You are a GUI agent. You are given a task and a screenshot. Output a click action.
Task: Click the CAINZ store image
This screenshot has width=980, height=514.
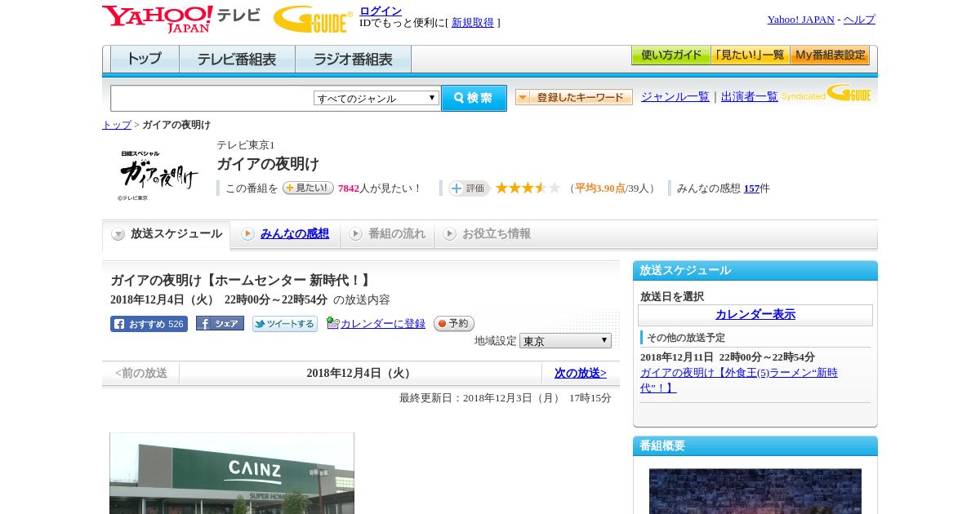[232, 473]
